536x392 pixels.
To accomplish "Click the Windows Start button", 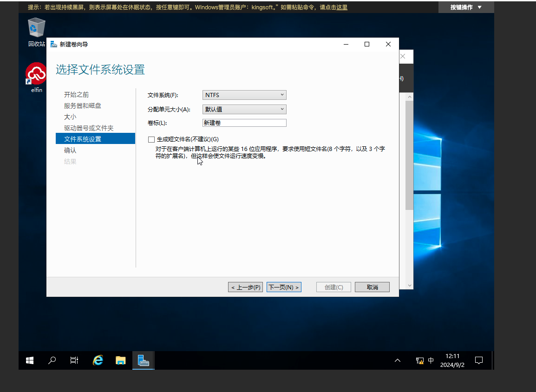I will point(30,360).
